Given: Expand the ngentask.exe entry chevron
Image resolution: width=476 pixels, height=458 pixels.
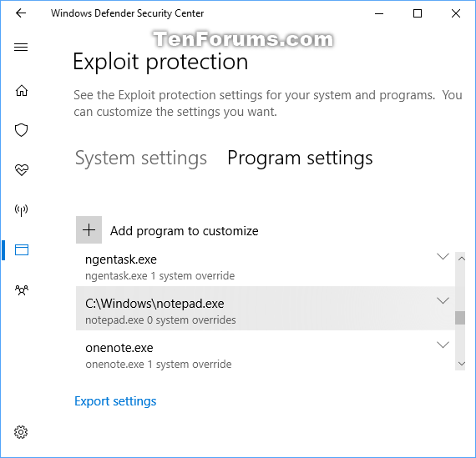Looking at the screenshot, I should pyautogui.click(x=443, y=257).
